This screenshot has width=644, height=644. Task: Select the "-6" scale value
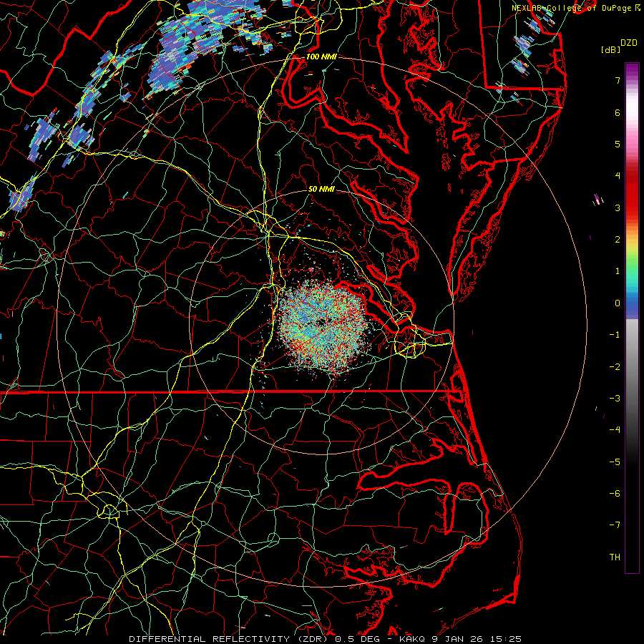click(615, 494)
